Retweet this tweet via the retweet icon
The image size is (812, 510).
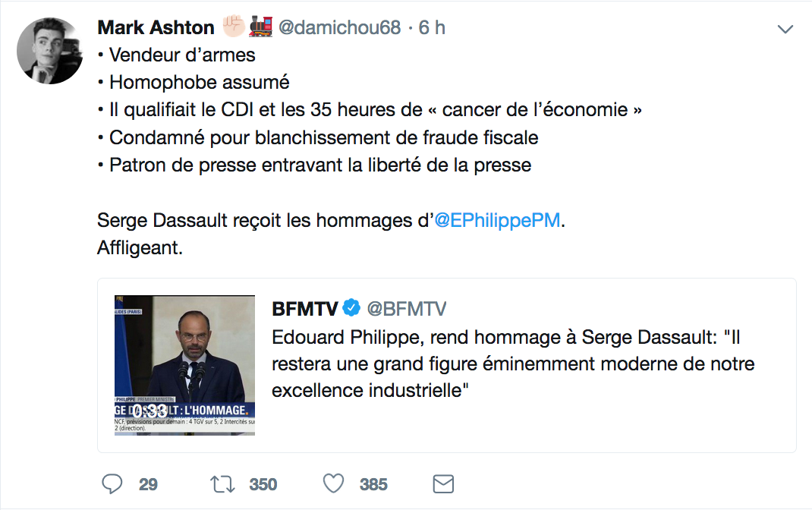222,483
